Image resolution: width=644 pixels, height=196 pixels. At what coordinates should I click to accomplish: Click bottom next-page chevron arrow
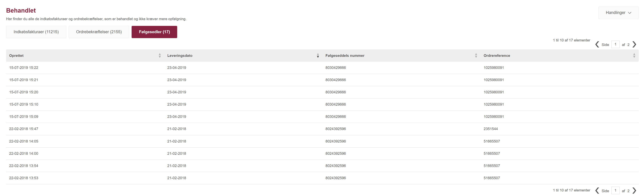tap(634, 191)
